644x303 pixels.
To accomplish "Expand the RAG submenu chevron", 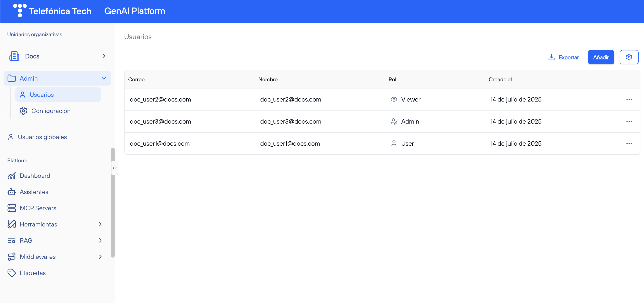I will point(100,240).
